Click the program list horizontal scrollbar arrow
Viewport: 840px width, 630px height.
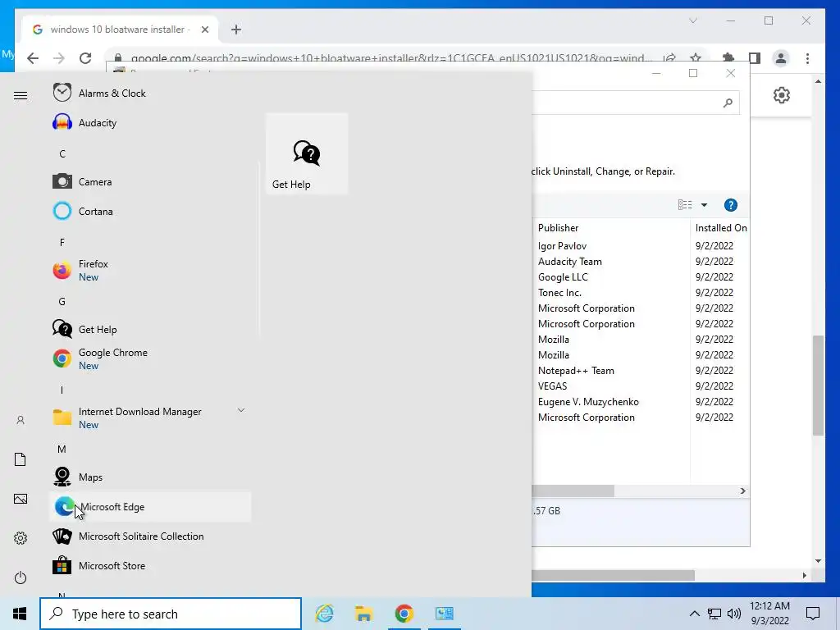point(742,491)
